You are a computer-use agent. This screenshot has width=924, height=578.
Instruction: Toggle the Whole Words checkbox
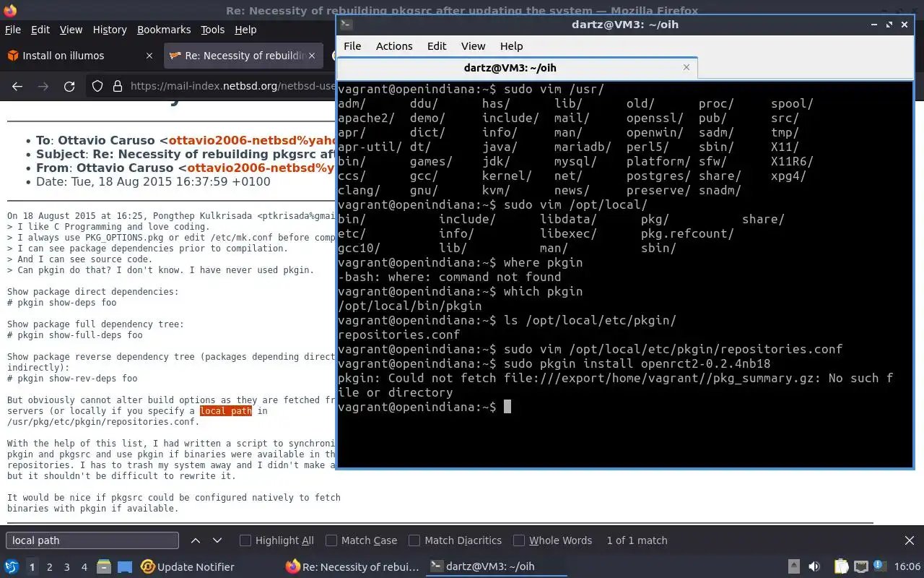(x=519, y=540)
